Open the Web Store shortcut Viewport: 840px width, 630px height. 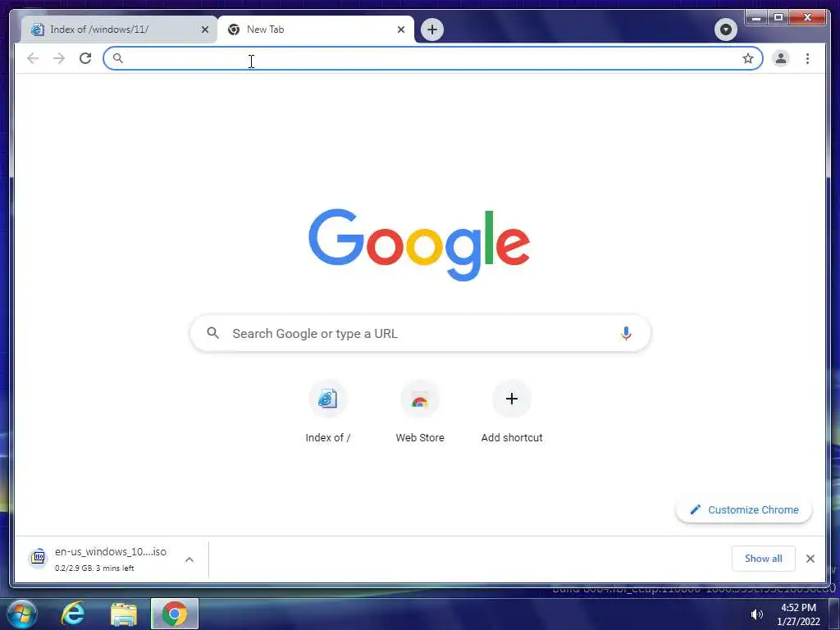419,413
